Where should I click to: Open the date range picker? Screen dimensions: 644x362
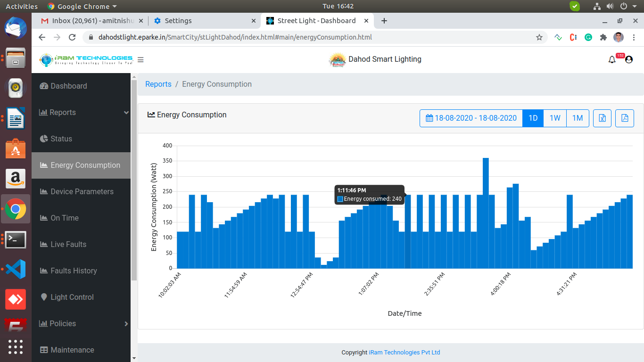pos(471,118)
